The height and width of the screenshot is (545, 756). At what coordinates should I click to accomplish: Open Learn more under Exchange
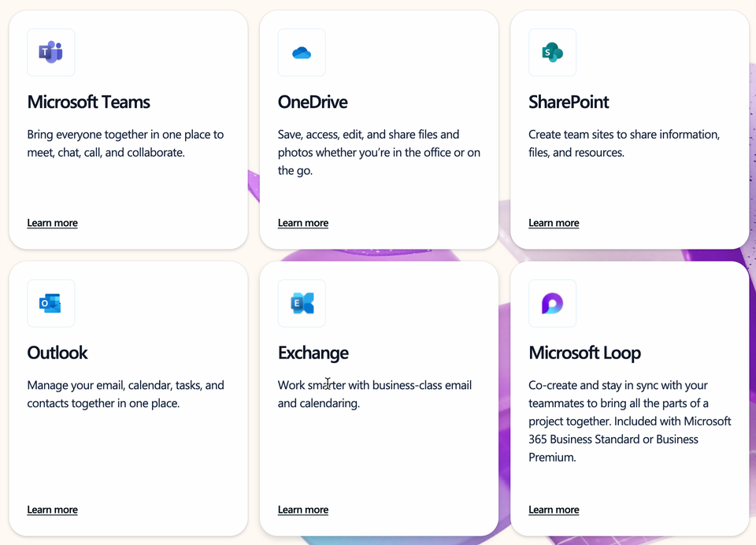pos(302,510)
